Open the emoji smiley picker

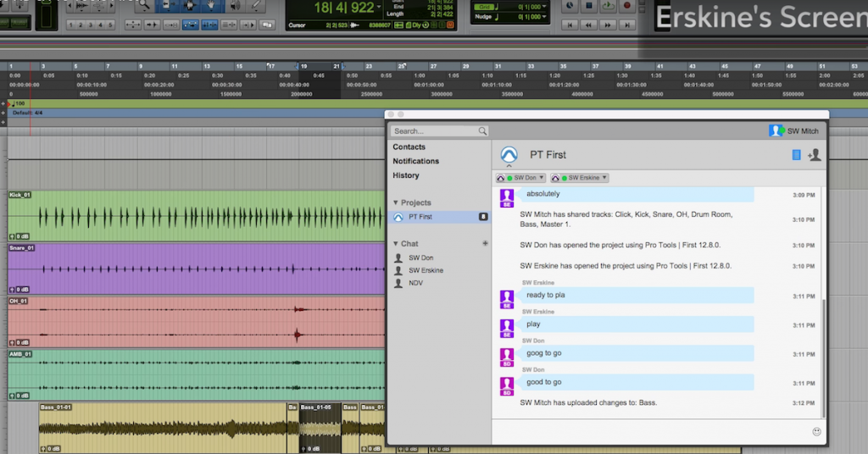(x=816, y=432)
